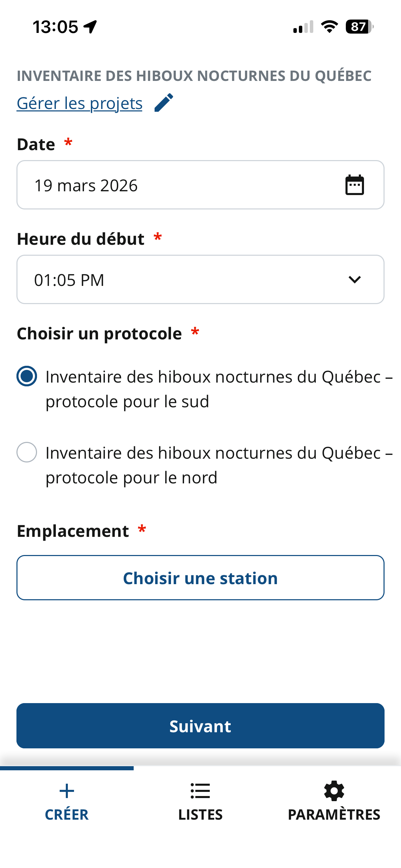Image resolution: width=401 pixels, height=868 pixels.
Task: Select the protocole pour le sud radio button
Action: pos(27,376)
